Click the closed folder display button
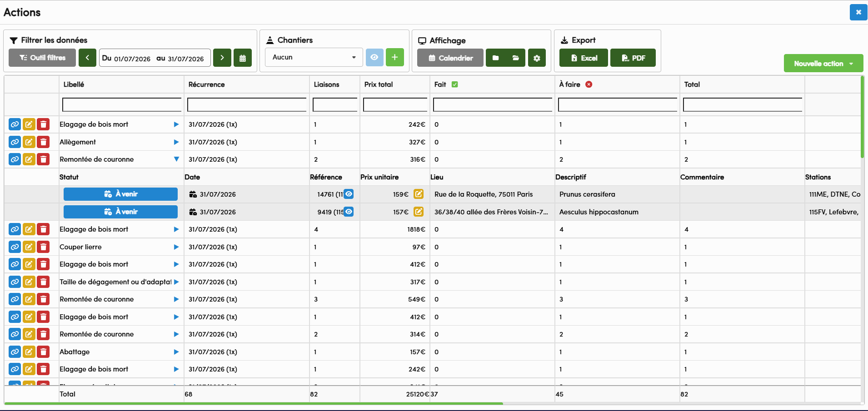 click(496, 58)
